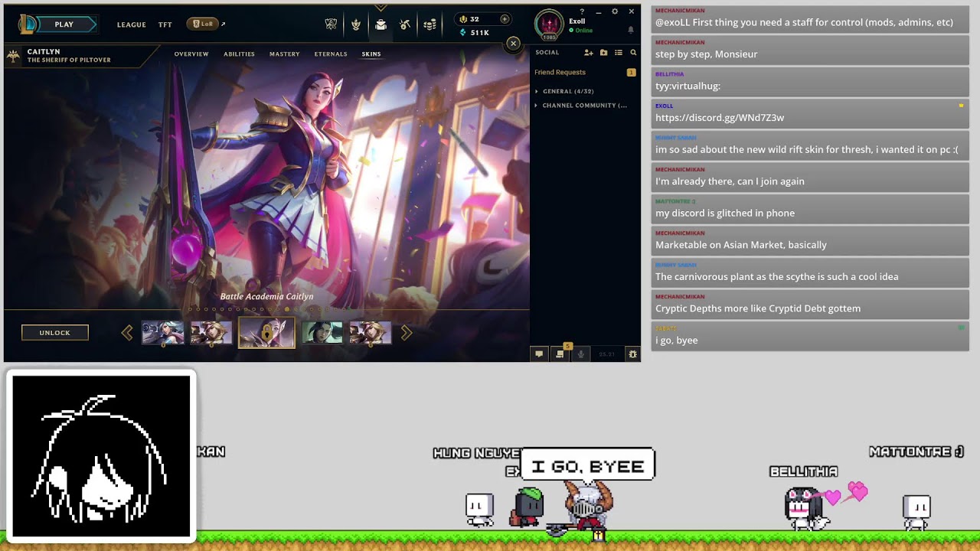This screenshot has width=980, height=551.
Task: Click the 'my discord is glitched in phone' message
Action: [810, 210]
